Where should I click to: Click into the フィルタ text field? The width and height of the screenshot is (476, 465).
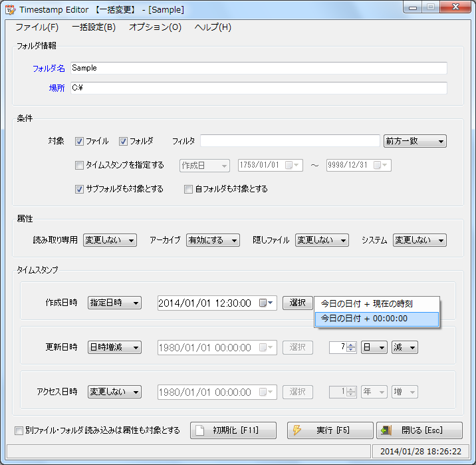pos(290,141)
